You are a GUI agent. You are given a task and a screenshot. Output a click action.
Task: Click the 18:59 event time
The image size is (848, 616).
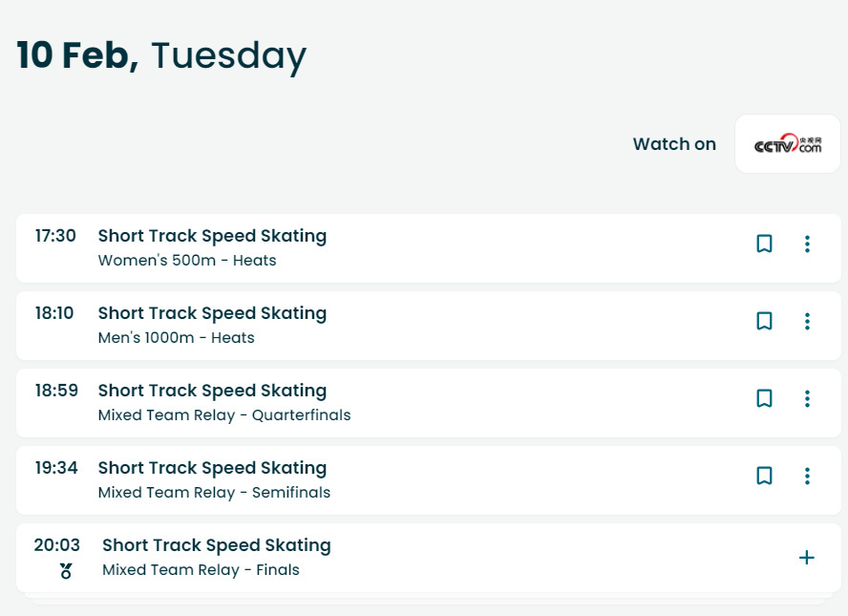point(56,391)
